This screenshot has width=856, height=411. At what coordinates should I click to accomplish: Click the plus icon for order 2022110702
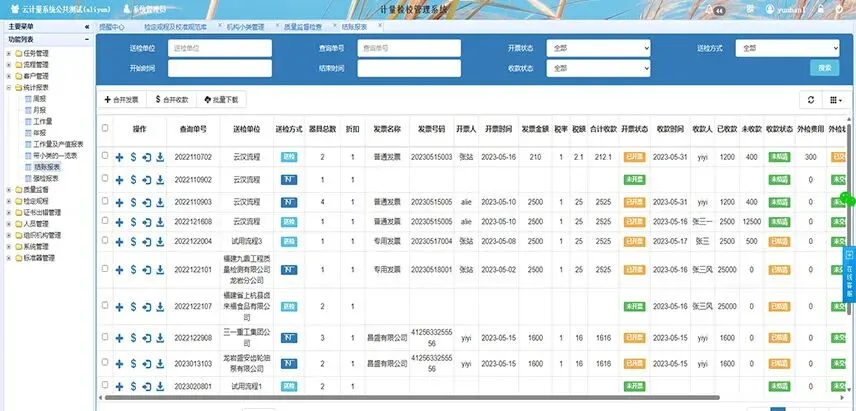(120, 157)
